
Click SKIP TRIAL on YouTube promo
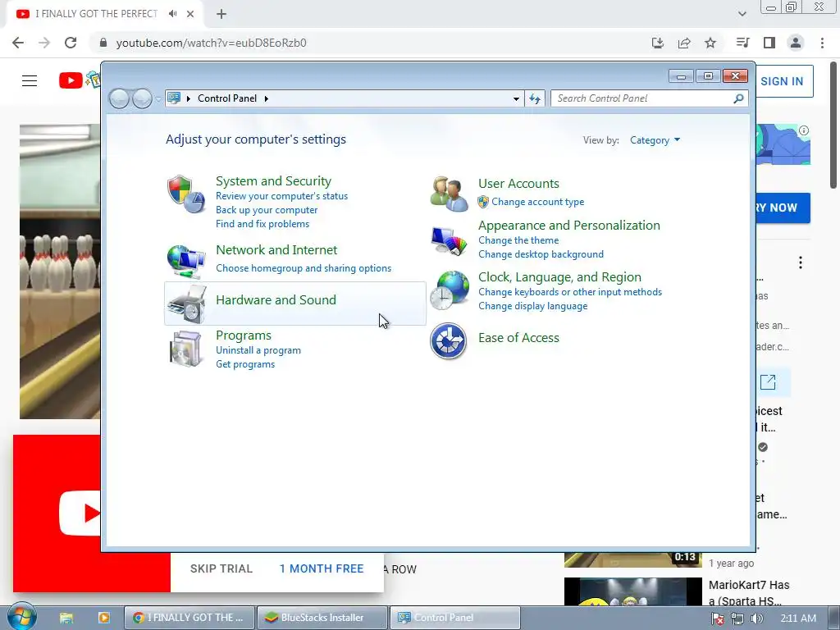pyautogui.click(x=221, y=569)
